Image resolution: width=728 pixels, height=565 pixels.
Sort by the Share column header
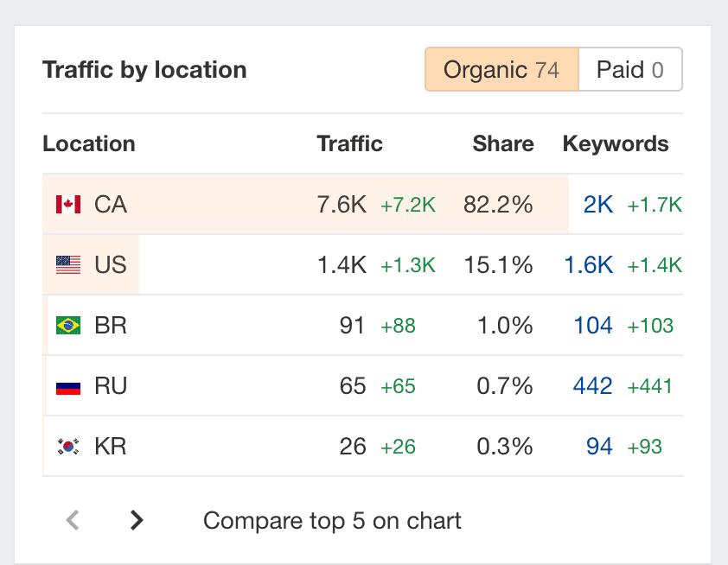502,143
